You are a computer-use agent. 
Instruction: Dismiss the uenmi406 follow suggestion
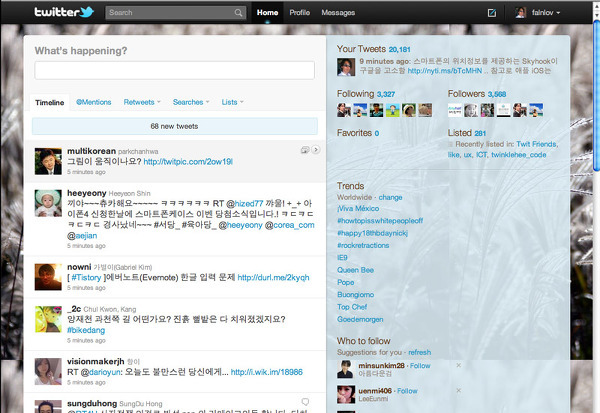coord(458,390)
